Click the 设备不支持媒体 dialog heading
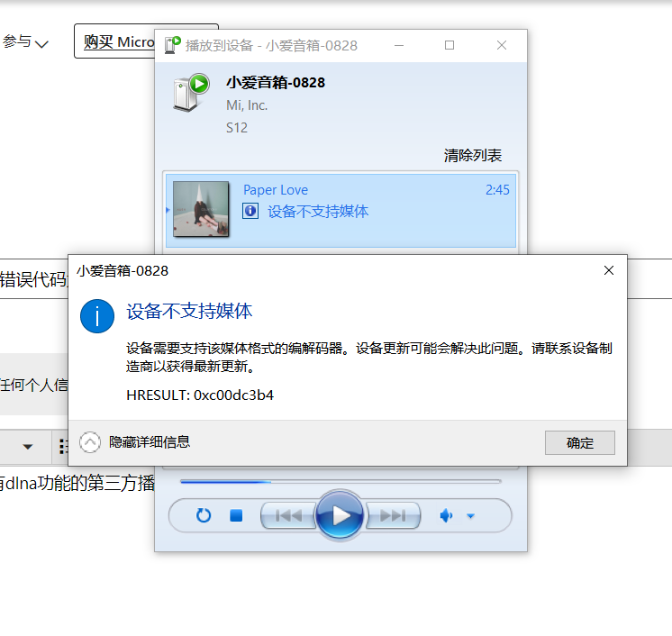This screenshot has height=636, width=672. tap(189, 311)
